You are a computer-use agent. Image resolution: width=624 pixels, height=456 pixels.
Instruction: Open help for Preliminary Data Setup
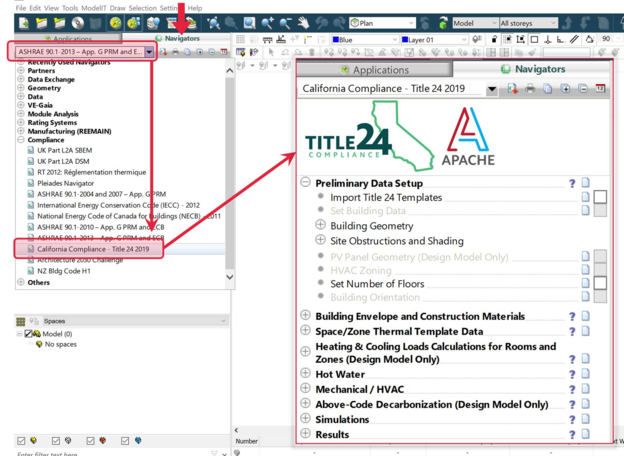572,184
